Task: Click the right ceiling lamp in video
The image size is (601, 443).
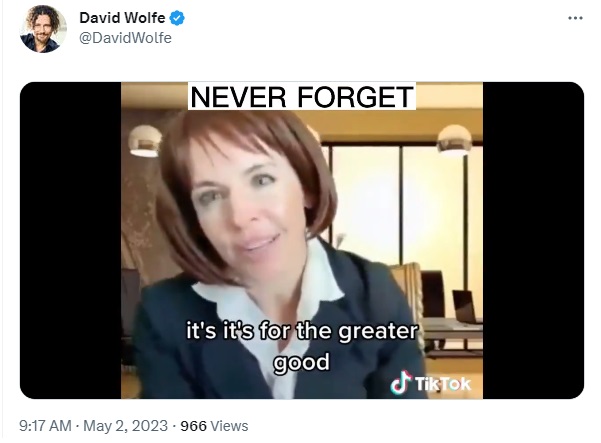Action: 454,140
